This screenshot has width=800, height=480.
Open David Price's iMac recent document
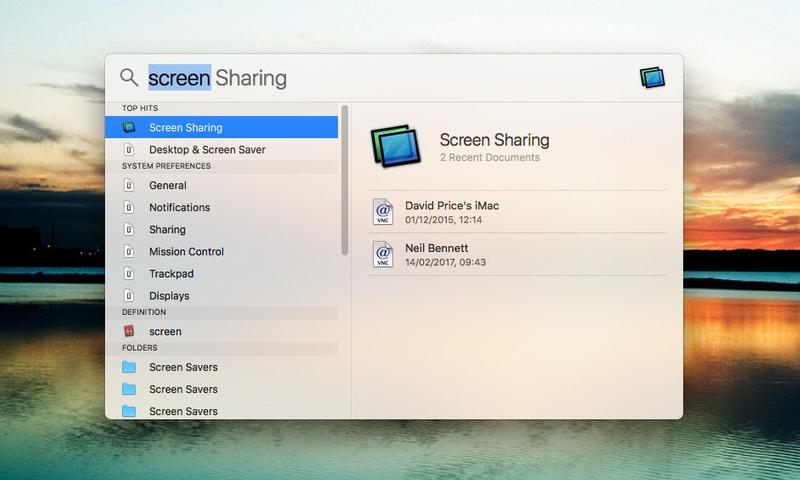[x=517, y=212]
